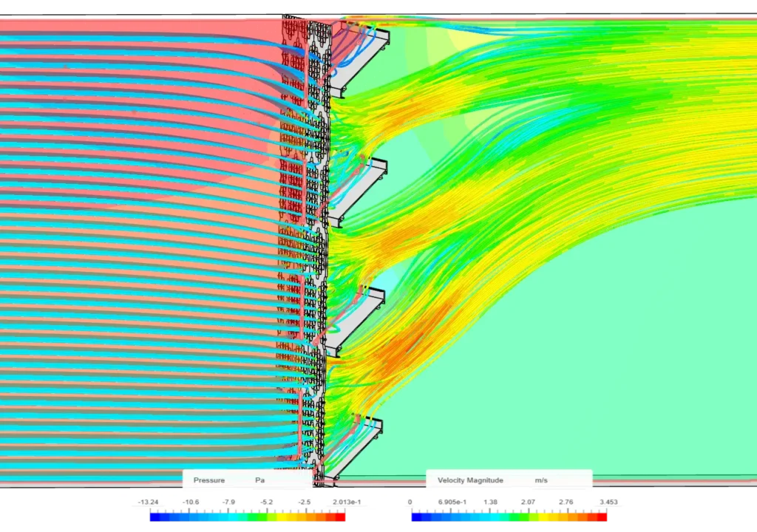Click the Velocity Magnitude legend header bar
This screenshot has height=532, width=757.
(510, 480)
